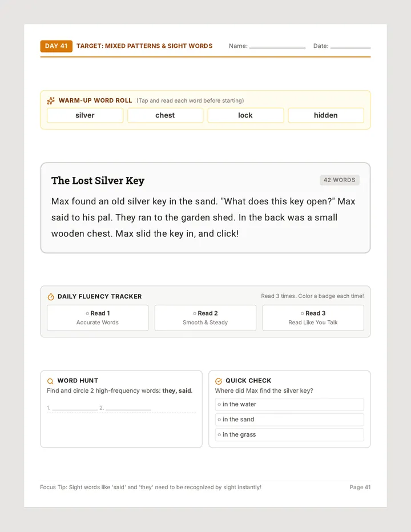
Task: Mark the Read 3 Read Like You Talk badge
Action: 313,318
